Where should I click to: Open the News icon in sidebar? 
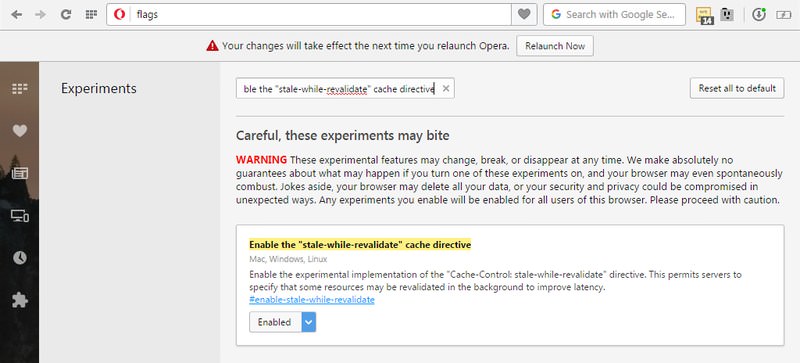point(19,173)
